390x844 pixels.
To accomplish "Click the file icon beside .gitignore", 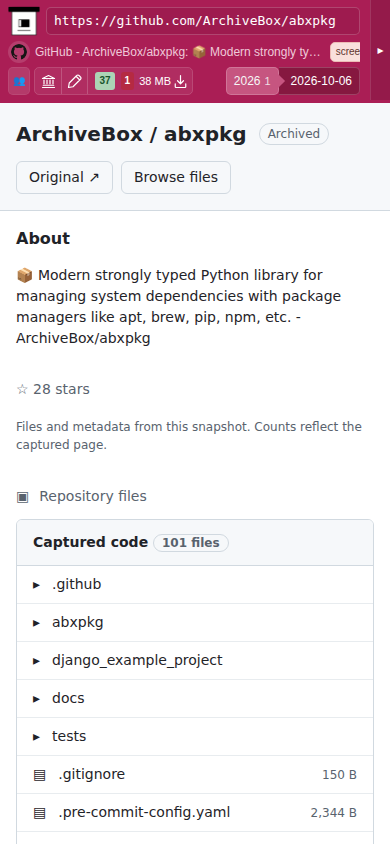I will [39, 775].
